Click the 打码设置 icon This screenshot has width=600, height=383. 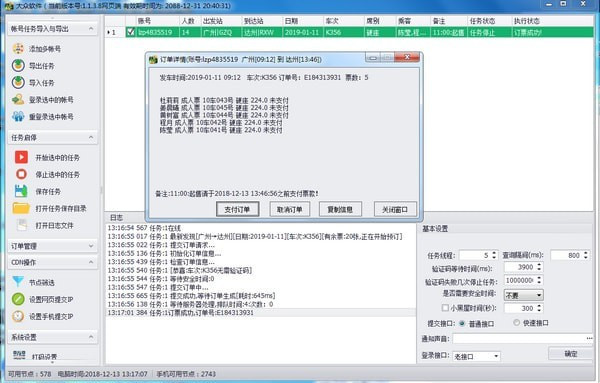[19, 355]
